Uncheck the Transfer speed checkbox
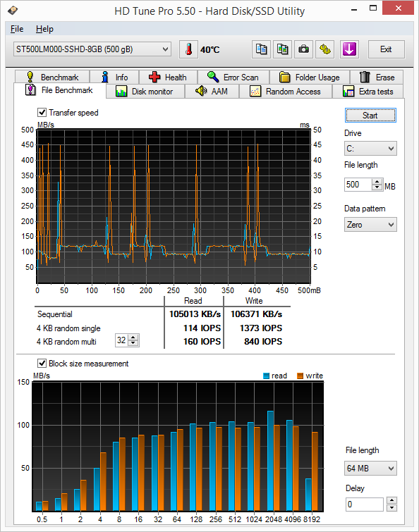419x532 pixels. (42, 112)
